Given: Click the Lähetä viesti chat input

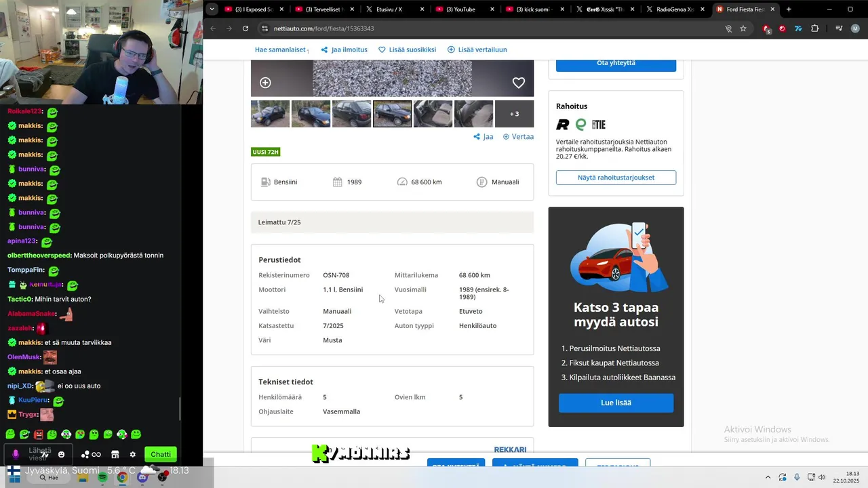Looking at the screenshot, I should click(x=39, y=454).
